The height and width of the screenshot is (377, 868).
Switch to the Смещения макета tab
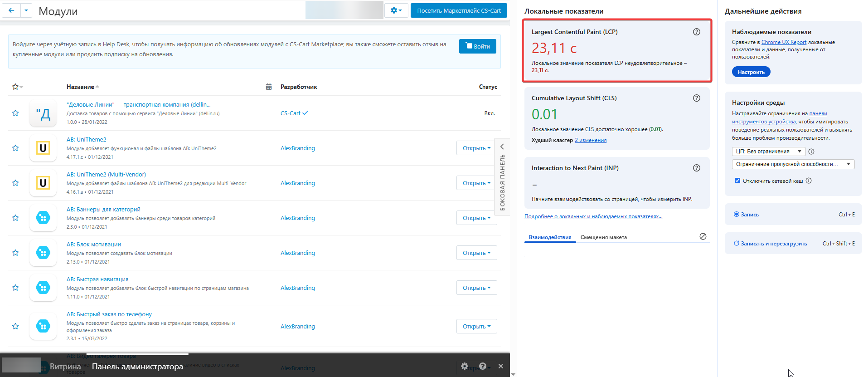[604, 237]
